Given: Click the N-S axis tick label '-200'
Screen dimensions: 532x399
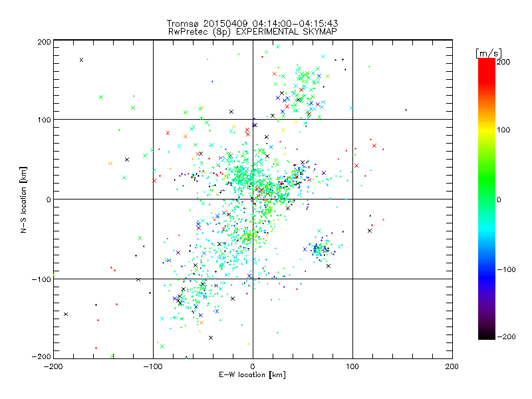Looking at the screenshot, I should click(x=41, y=356).
